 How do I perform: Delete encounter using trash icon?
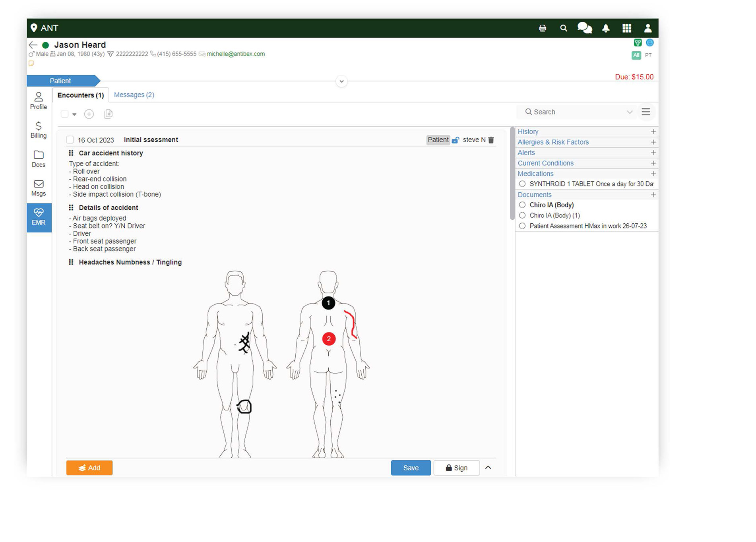tap(491, 140)
